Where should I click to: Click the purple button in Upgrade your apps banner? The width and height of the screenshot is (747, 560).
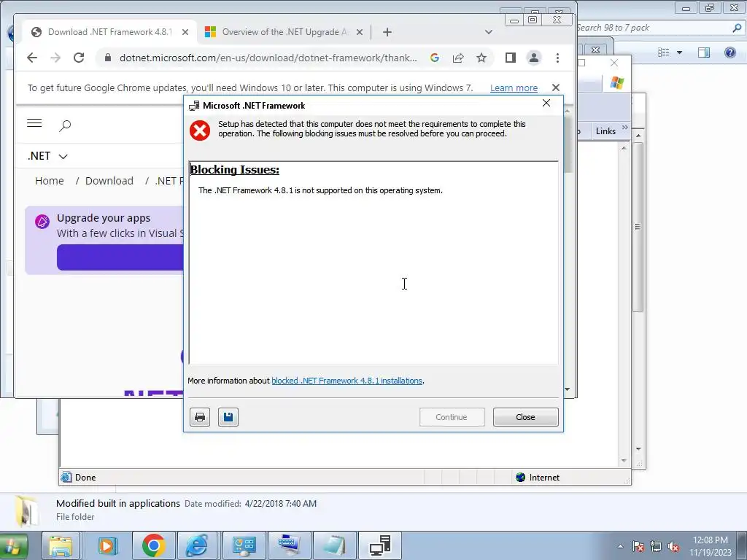tap(120, 257)
